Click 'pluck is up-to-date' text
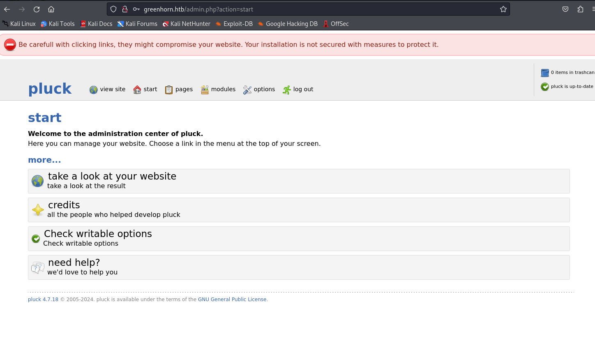Image resolution: width=595 pixels, height=364 pixels. click(x=572, y=86)
